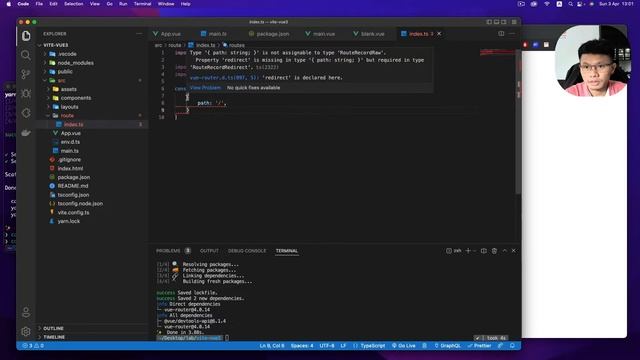The image size is (640, 360).
Task: Open Wi-Fi status in menu bar
Action: [547, 4]
